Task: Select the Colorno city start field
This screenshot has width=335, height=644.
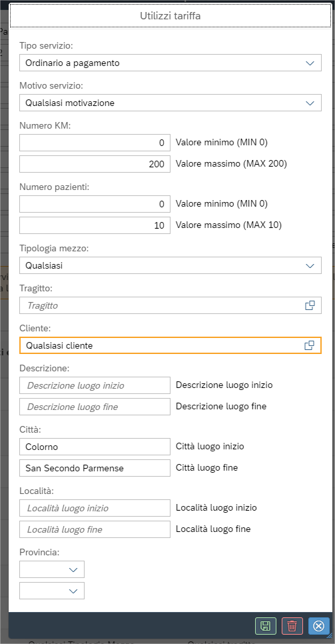Action: [95, 447]
